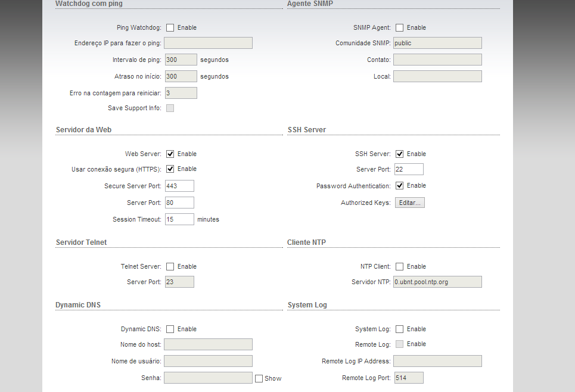Enable the Ping Watchdog checkbox
Viewport: 575px width, 392px height.
tap(170, 27)
